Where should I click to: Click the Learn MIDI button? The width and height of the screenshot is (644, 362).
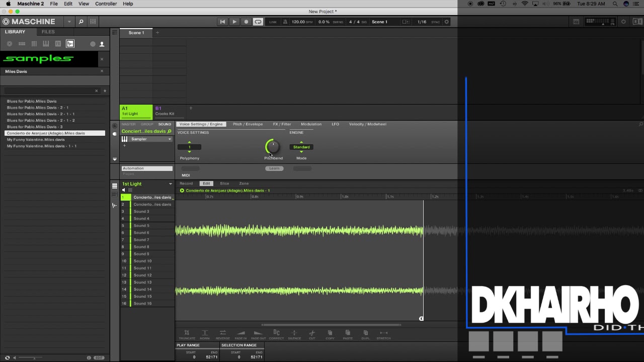(x=274, y=168)
